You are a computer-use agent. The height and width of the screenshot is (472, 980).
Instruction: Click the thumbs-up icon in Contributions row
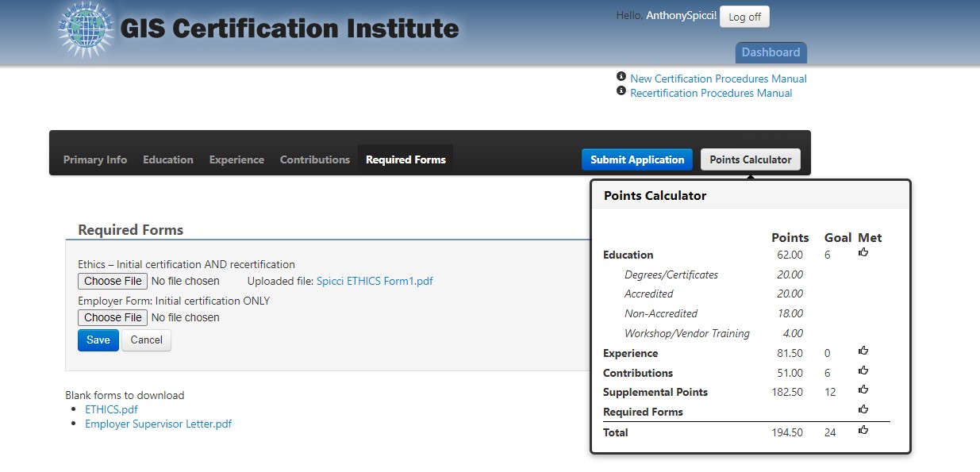click(x=863, y=370)
